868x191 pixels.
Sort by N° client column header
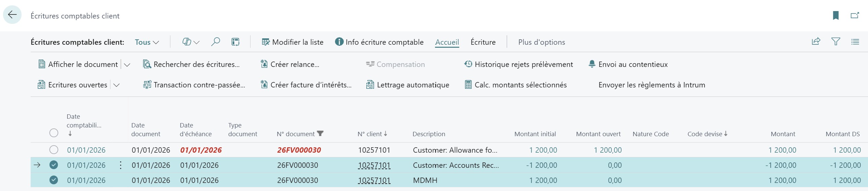(x=372, y=134)
